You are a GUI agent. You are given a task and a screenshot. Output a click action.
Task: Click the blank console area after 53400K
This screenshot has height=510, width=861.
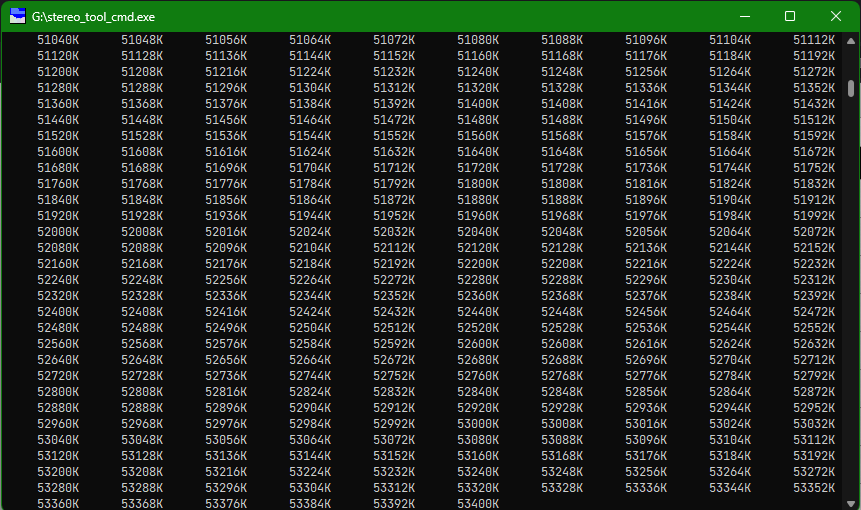pyautogui.click(x=660, y=504)
